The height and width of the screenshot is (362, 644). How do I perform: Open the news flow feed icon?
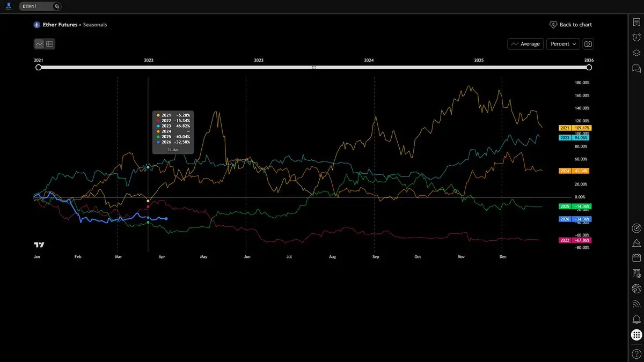pos(636,304)
